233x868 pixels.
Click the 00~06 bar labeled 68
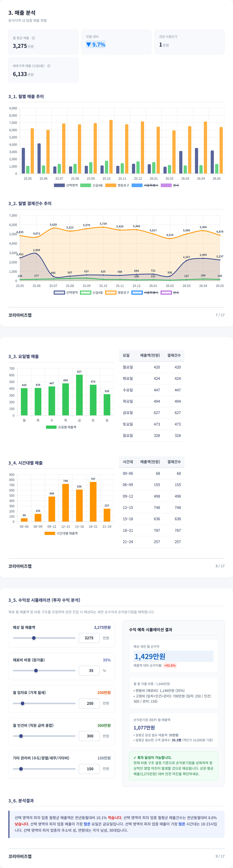click(24, 520)
